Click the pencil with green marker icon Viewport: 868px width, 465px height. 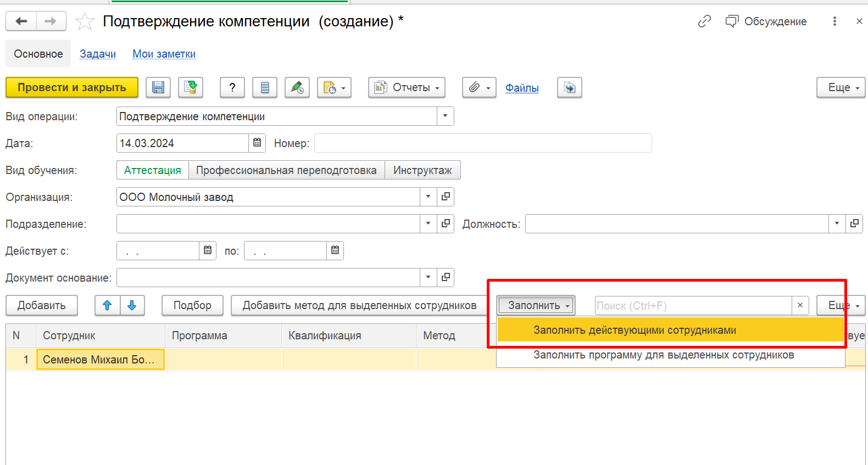click(297, 88)
